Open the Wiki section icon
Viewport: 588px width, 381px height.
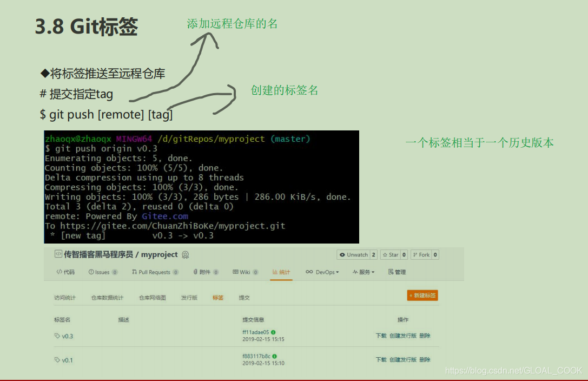pos(235,272)
